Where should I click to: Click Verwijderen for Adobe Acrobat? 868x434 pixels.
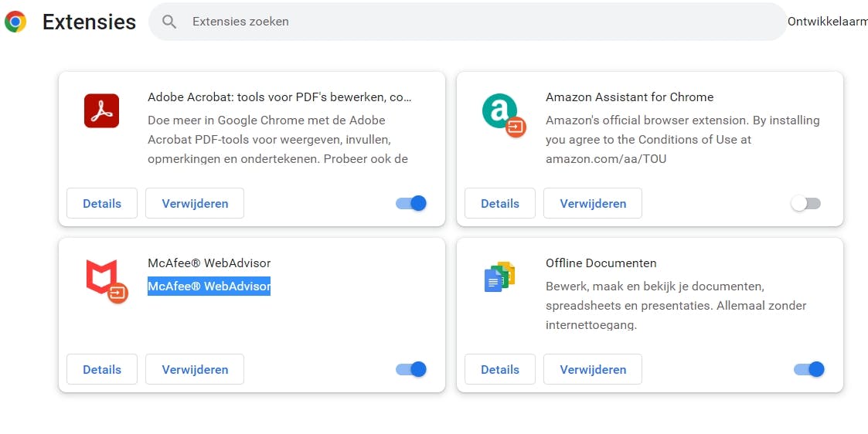tap(195, 204)
